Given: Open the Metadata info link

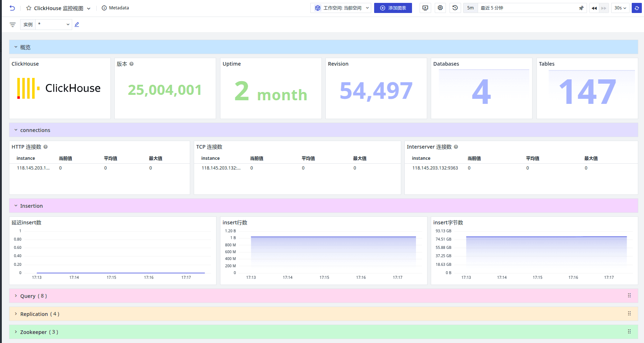Looking at the screenshot, I should pos(115,8).
